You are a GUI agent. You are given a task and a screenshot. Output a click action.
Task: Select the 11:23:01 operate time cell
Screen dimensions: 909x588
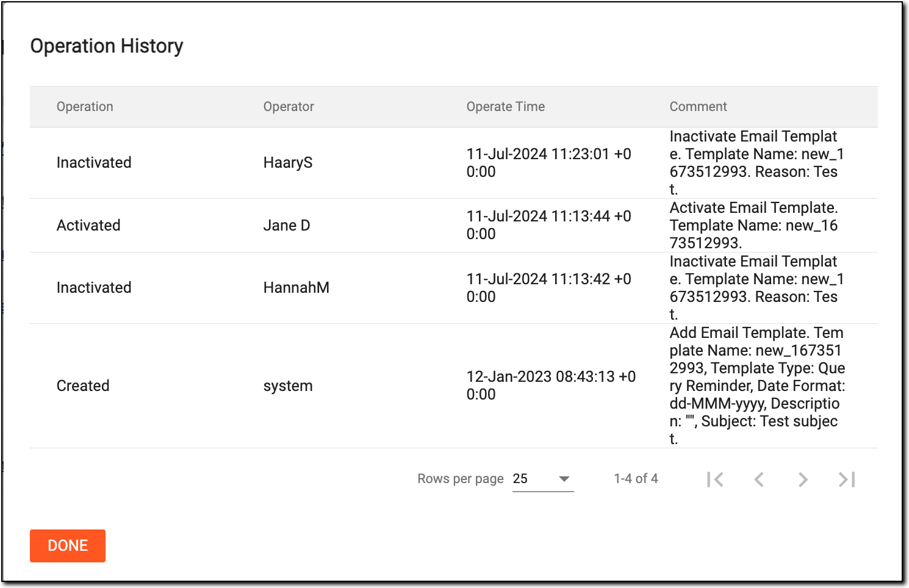click(x=549, y=163)
